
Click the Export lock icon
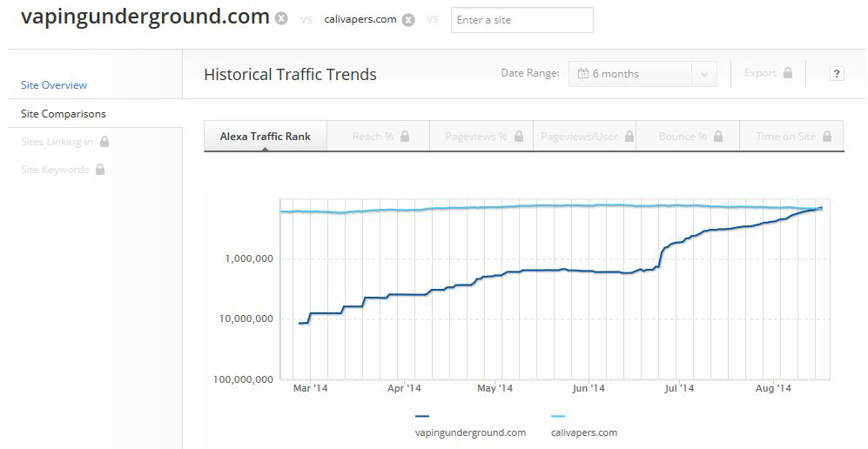[788, 73]
